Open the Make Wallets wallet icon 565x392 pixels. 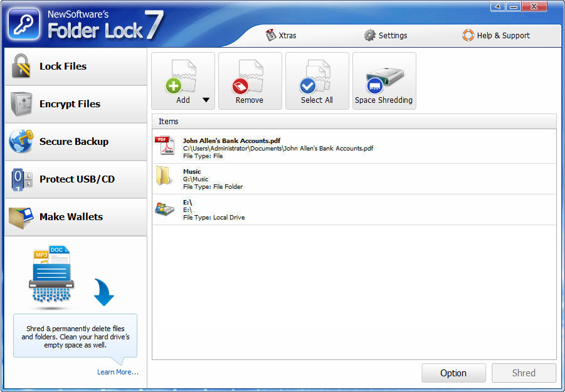click(x=21, y=217)
